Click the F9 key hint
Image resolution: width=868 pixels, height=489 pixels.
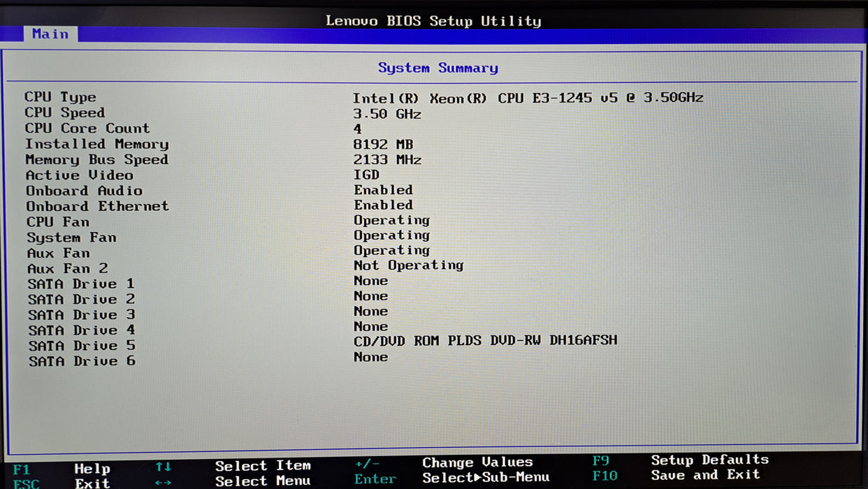(601, 460)
